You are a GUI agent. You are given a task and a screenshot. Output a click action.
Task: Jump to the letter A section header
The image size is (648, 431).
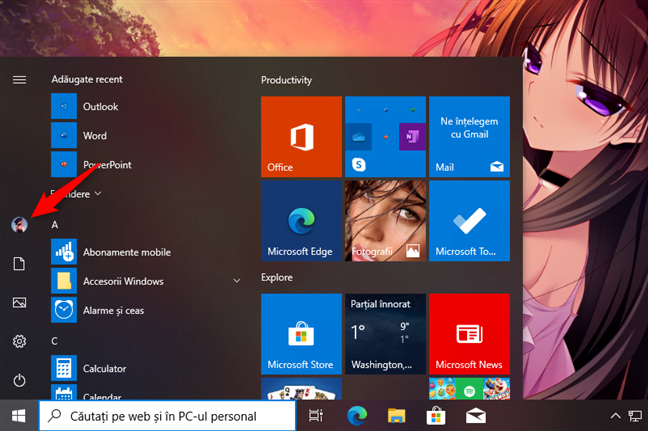(55, 225)
